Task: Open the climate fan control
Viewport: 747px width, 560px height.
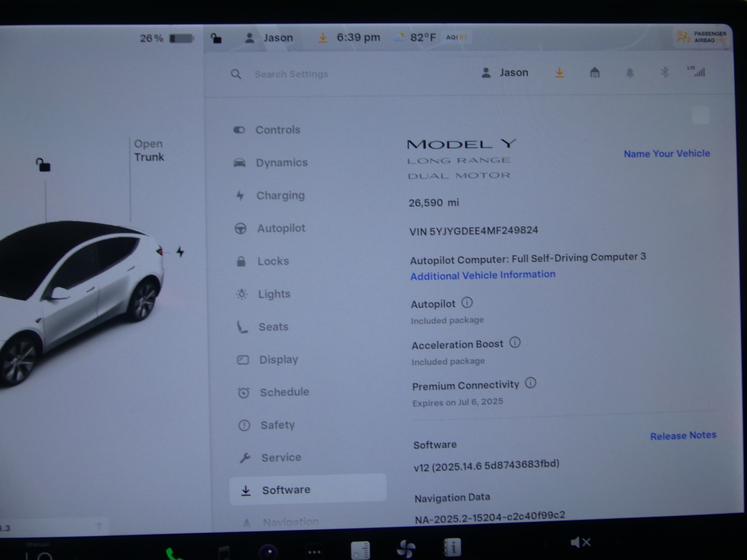Action: coord(406,549)
